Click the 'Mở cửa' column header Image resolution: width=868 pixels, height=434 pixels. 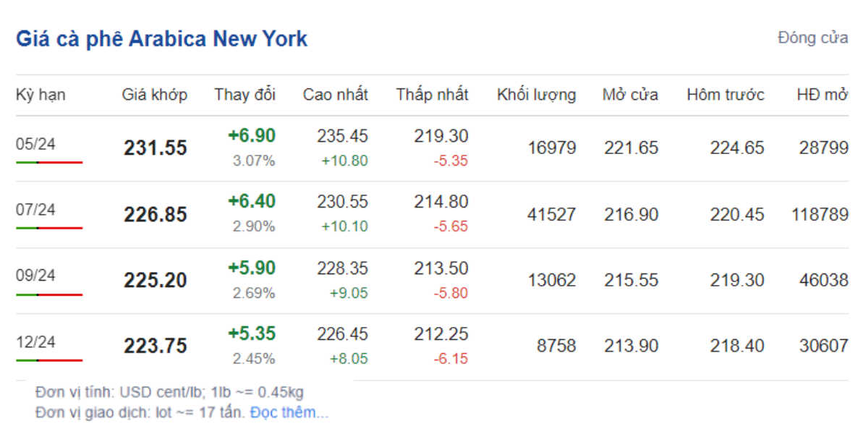point(630,95)
